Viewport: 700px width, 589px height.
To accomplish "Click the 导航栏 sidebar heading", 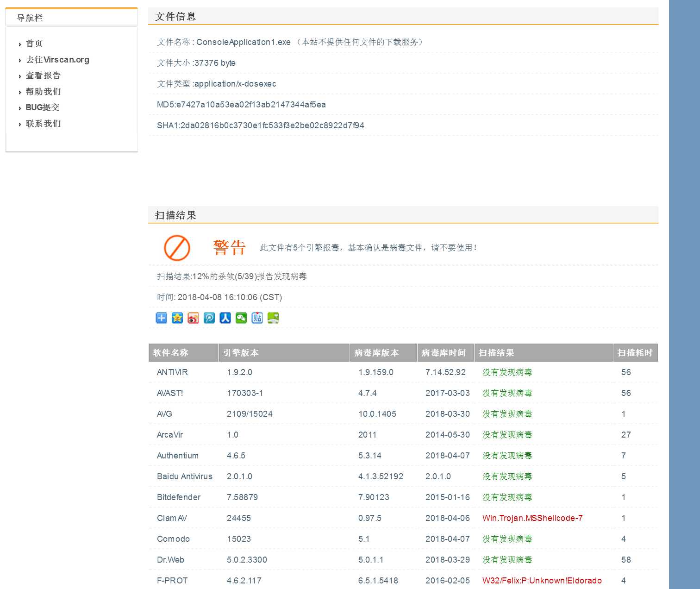I will point(30,18).
